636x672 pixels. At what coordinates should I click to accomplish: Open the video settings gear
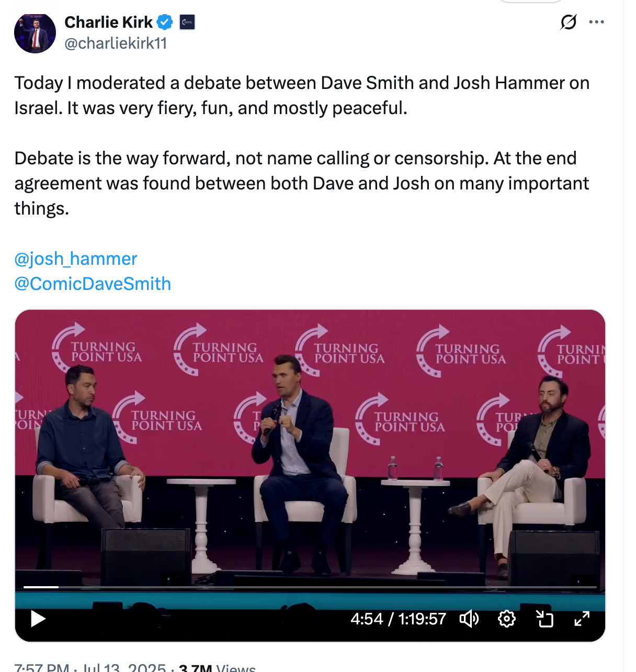[507, 619]
